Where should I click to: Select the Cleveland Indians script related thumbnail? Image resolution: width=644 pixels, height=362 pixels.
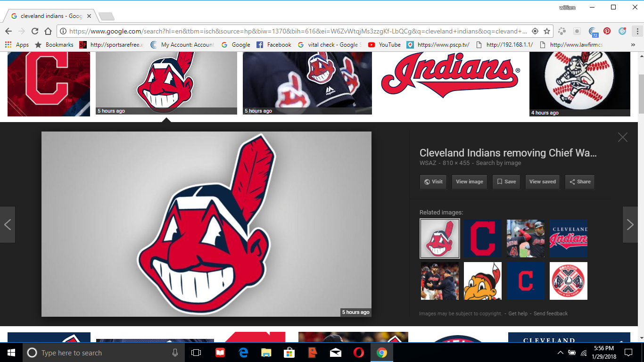point(569,239)
